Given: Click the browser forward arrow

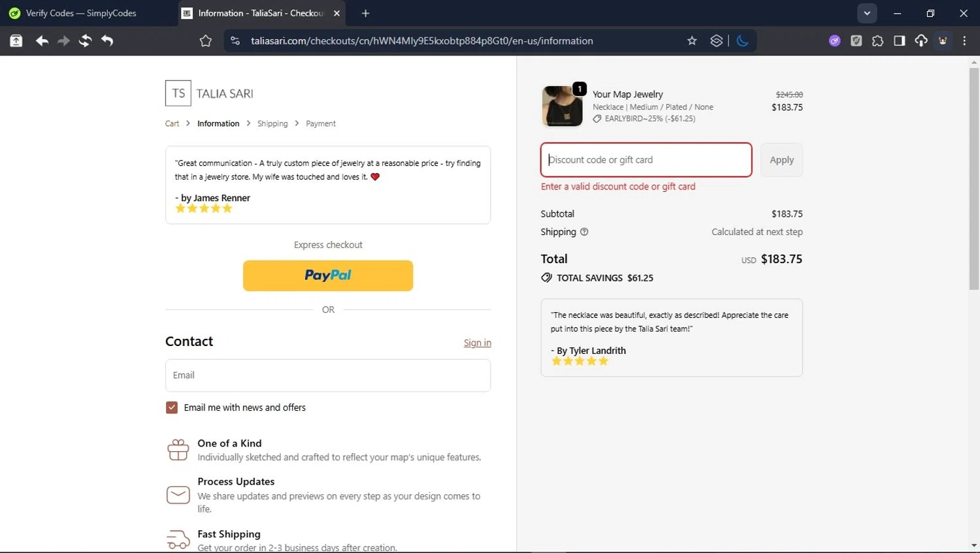Looking at the screenshot, I should coord(63,40).
